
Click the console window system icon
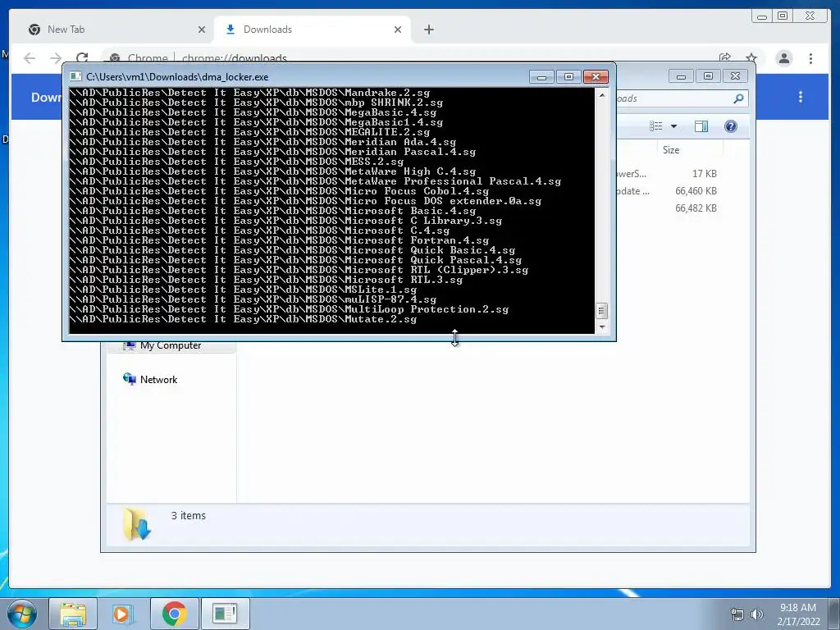coord(76,76)
